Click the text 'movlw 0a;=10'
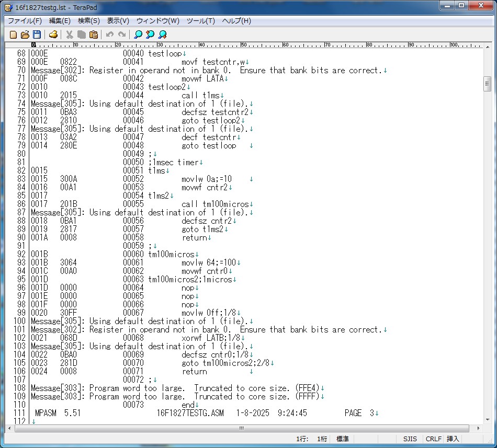The image size is (497, 448). [206, 179]
